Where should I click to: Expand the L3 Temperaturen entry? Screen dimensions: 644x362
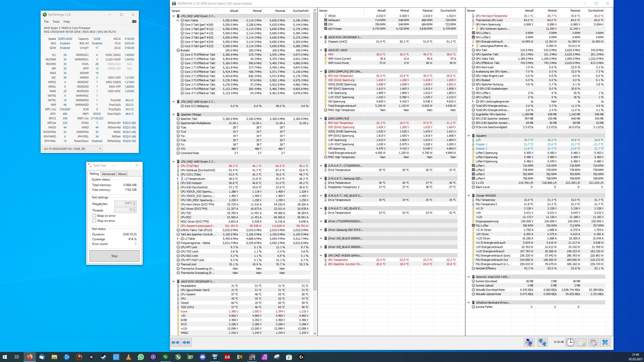point(178,179)
